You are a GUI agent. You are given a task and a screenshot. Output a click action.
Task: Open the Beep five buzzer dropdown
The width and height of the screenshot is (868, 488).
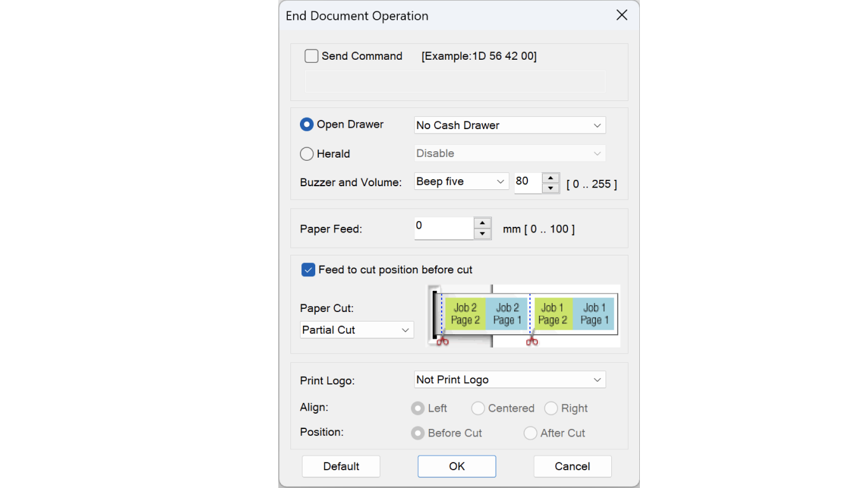pyautogui.click(x=461, y=182)
